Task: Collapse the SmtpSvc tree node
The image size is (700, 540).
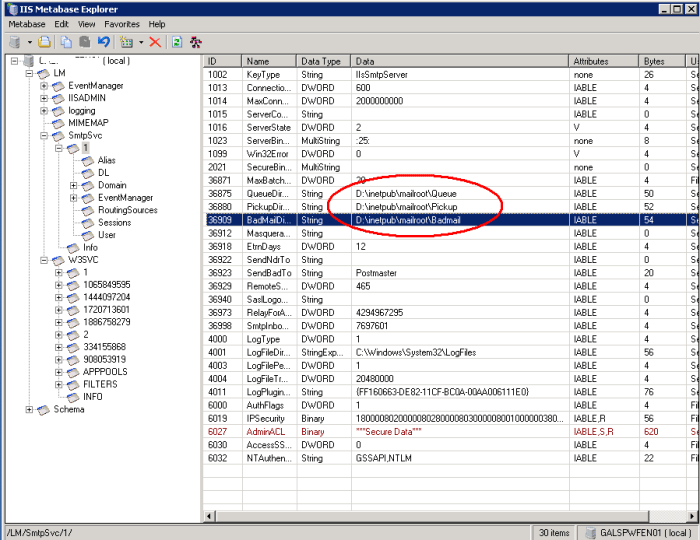Action: (44, 135)
